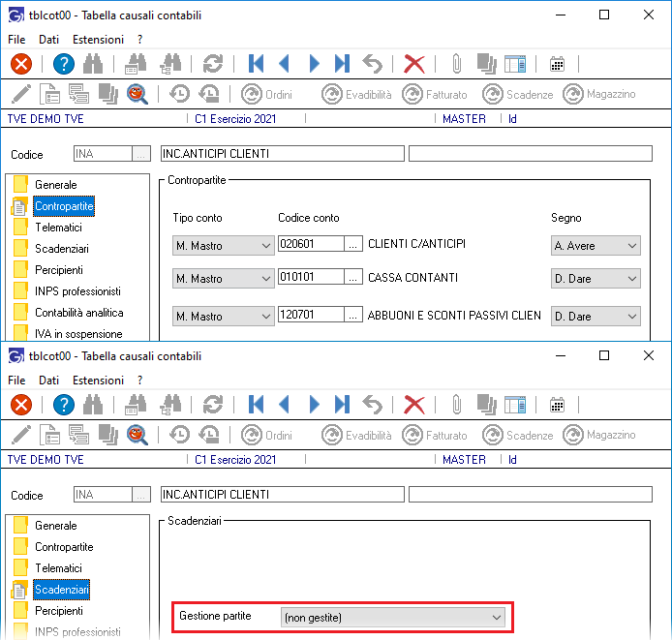This screenshot has height=640, width=672.
Task: Select Generale in top window tree
Action: (x=56, y=185)
